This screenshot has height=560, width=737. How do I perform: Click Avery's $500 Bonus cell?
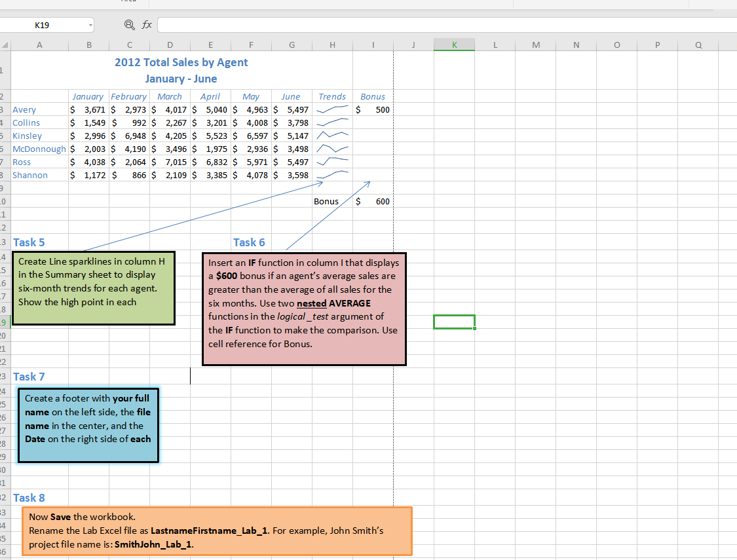coord(373,109)
